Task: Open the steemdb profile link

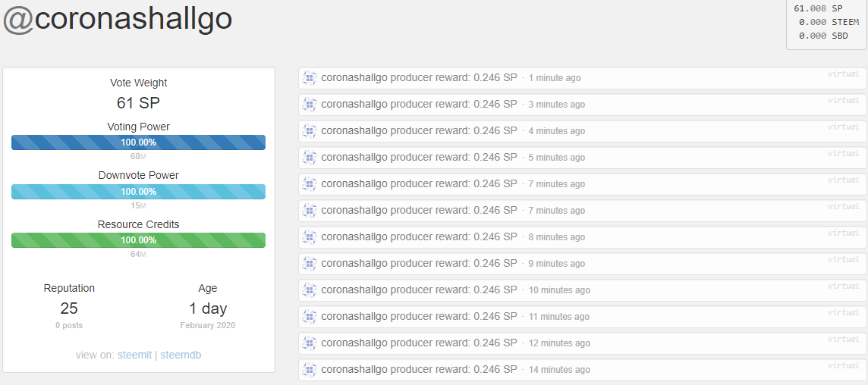Action: point(181,355)
